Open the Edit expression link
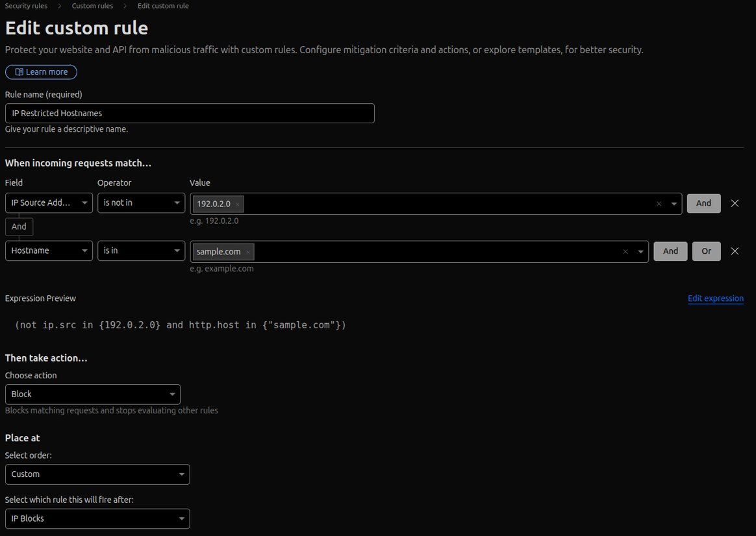 click(x=715, y=298)
